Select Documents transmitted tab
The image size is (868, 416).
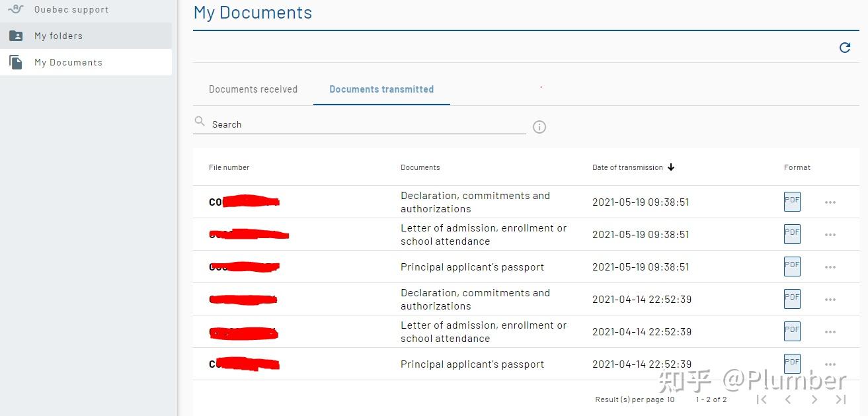(381, 89)
